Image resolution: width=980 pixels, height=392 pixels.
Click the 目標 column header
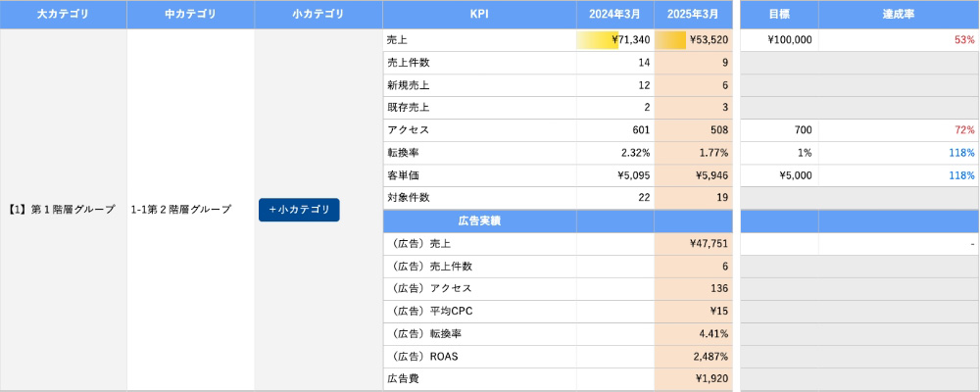pos(779,14)
